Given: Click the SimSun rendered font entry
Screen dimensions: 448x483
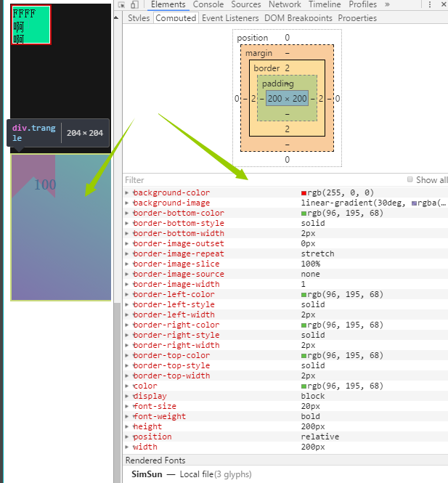Looking at the screenshot, I should [x=192, y=474].
